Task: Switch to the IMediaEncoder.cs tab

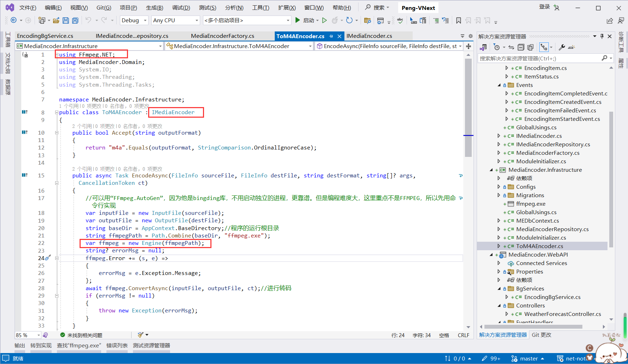Action: (x=369, y=36)
